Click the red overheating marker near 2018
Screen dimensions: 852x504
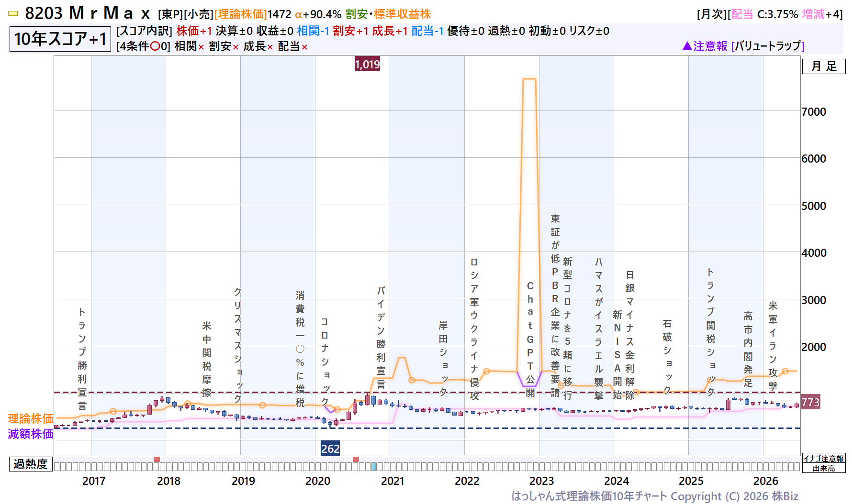(157, 459)
